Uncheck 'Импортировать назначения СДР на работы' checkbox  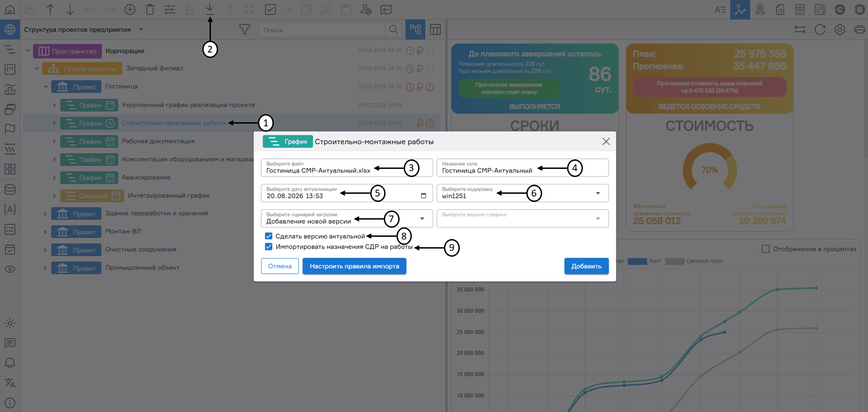click(269, 247)
